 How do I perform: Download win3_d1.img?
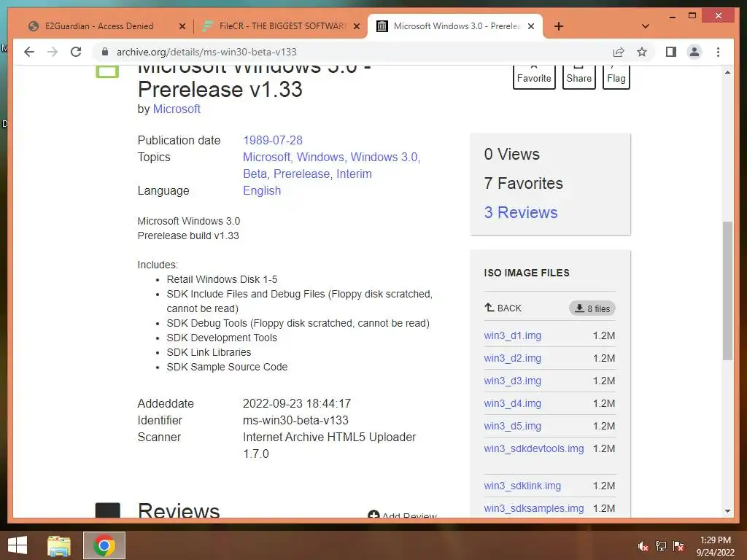(513, 335)
